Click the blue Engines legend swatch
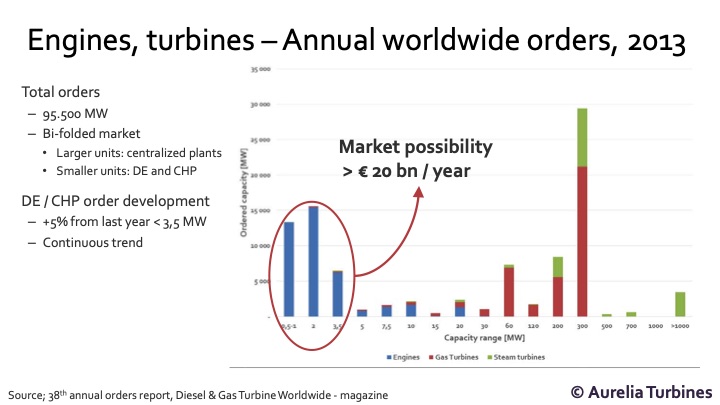 pos(389,357)
